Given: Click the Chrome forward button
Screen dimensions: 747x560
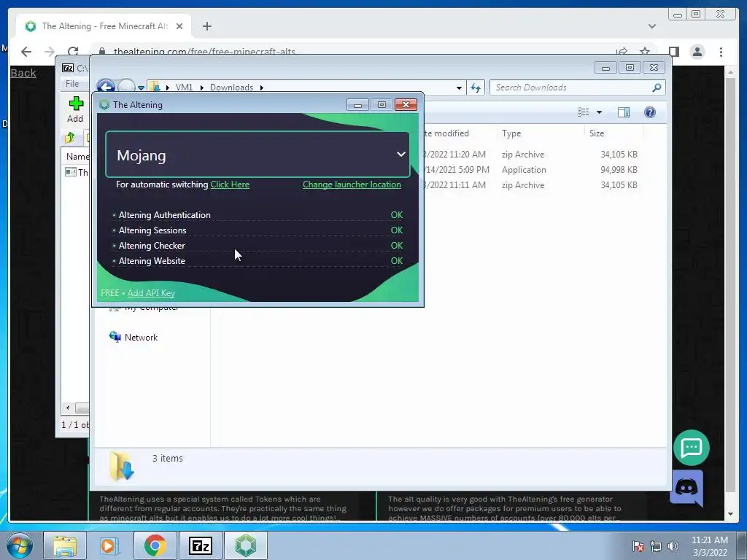Looking at the screenshot, I should point(49,52).
